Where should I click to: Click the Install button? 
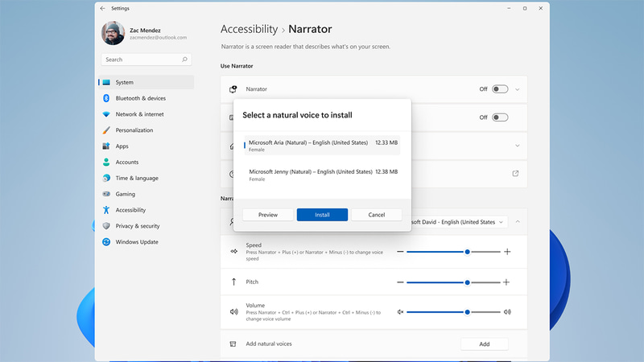(322, 215)
